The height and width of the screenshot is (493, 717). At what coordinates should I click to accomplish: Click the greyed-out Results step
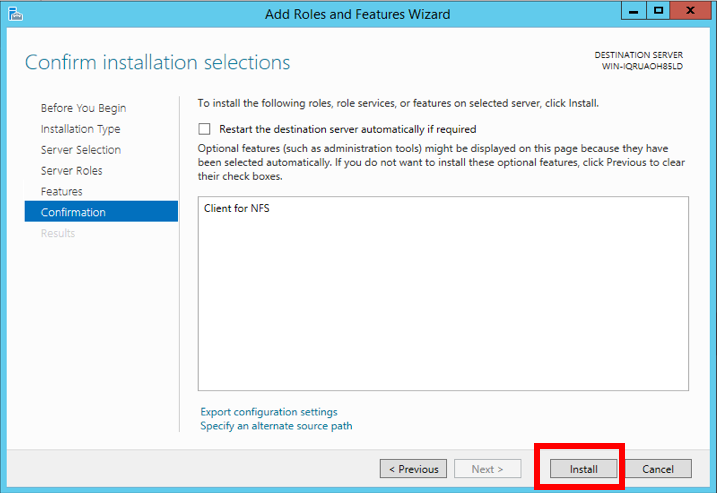[58, 233]
